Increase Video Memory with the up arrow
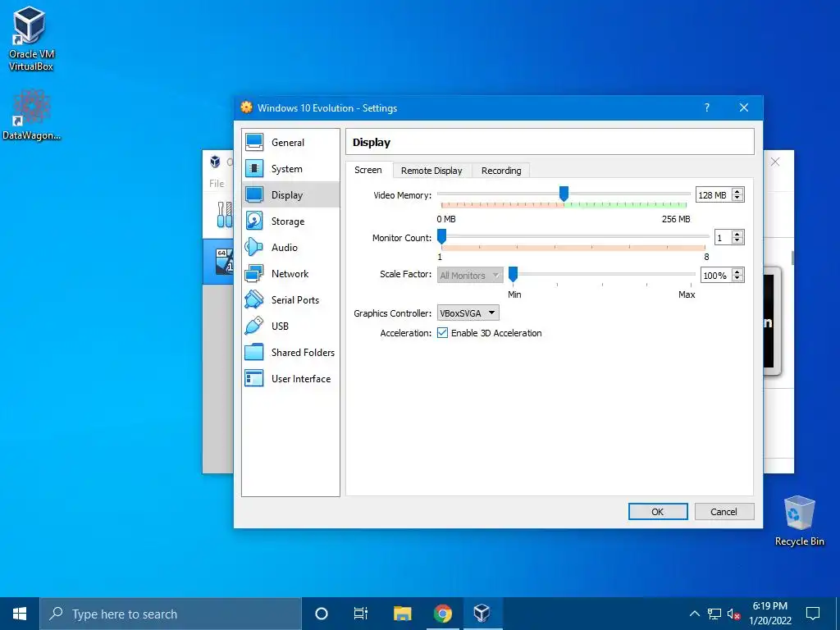This screenshot has height=630, width=840. (737, 191)
